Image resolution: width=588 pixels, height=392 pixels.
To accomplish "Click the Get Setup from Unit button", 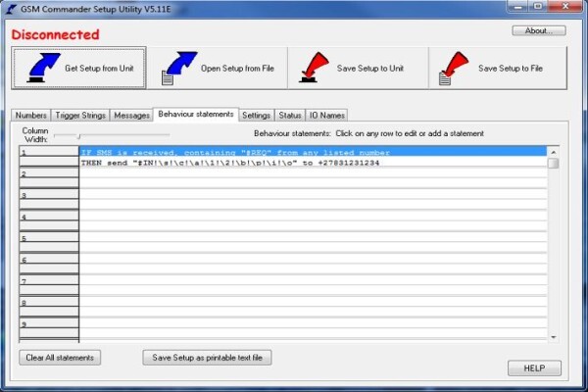I will point(78,68).
